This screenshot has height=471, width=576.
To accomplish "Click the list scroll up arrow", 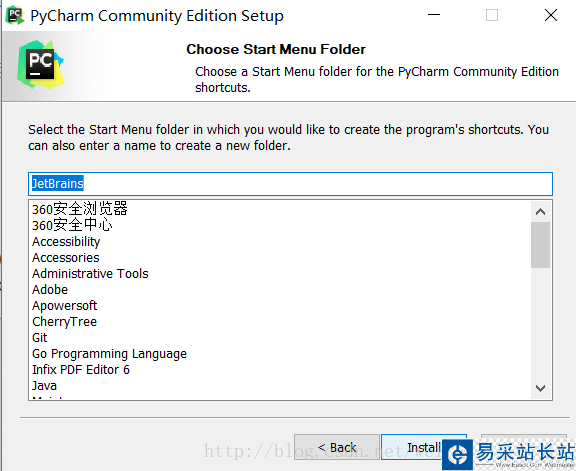I will tap(540, 212).
